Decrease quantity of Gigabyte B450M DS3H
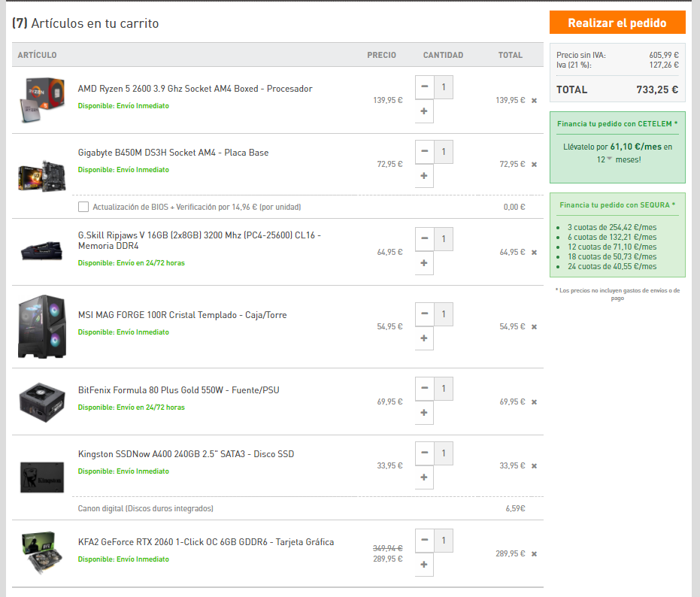Viewport: 700px width, 597px height. 424,151
